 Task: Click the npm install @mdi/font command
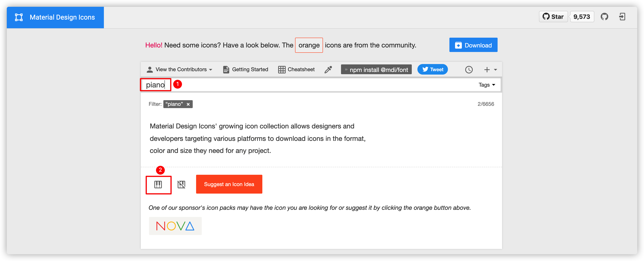[376, 69]
